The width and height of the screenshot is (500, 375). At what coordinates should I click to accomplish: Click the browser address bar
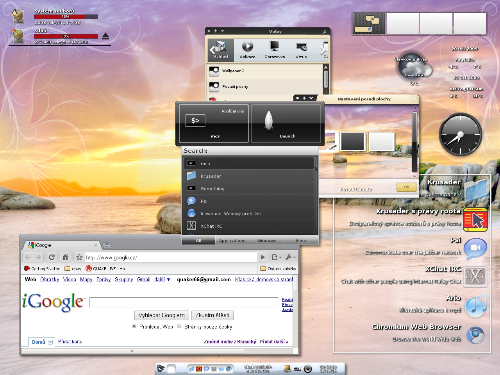[x=170, y=257]
